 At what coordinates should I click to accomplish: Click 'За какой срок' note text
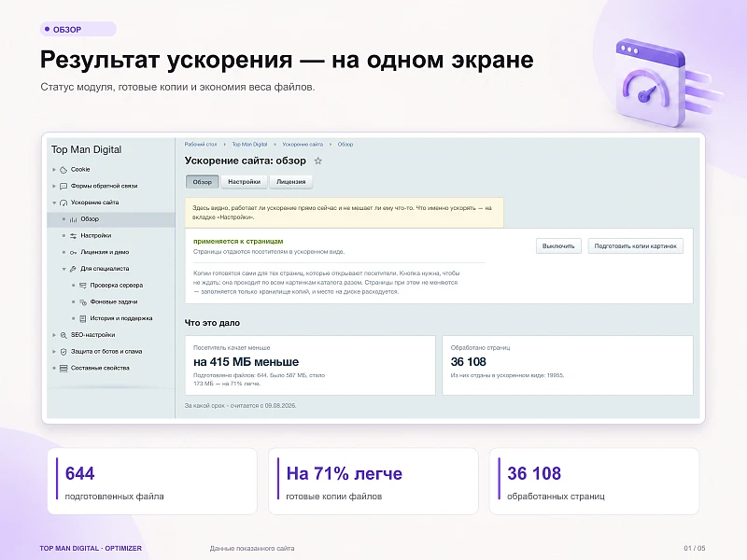point(241,406)
